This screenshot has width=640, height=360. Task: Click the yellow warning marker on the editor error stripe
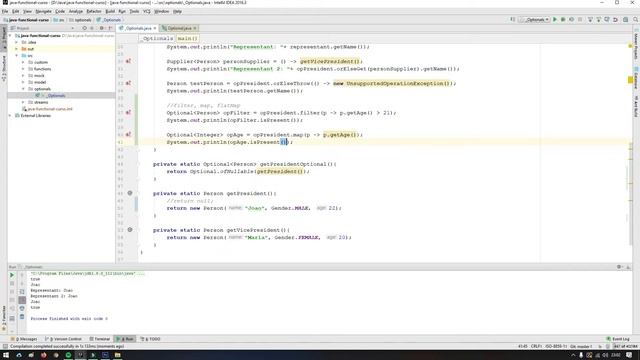pos(631,80)
